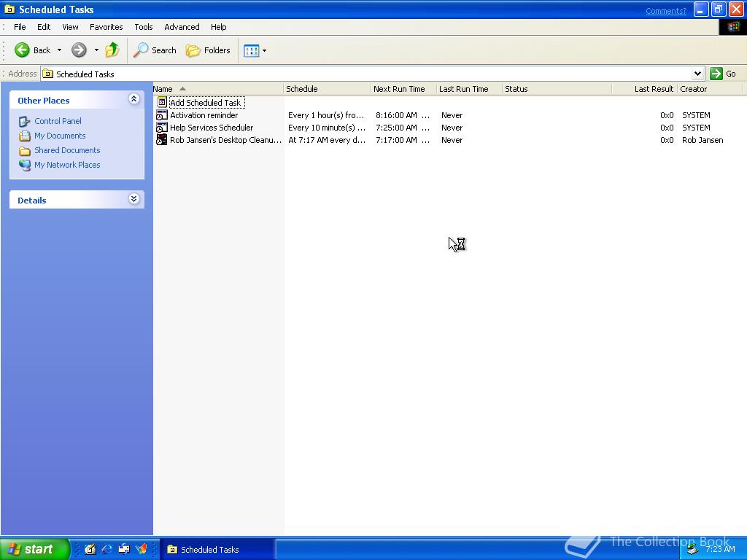The height and width of the screenshot is (560, 747).
Task: Select the Help Services Scheduler name
Action: (212, 128)
